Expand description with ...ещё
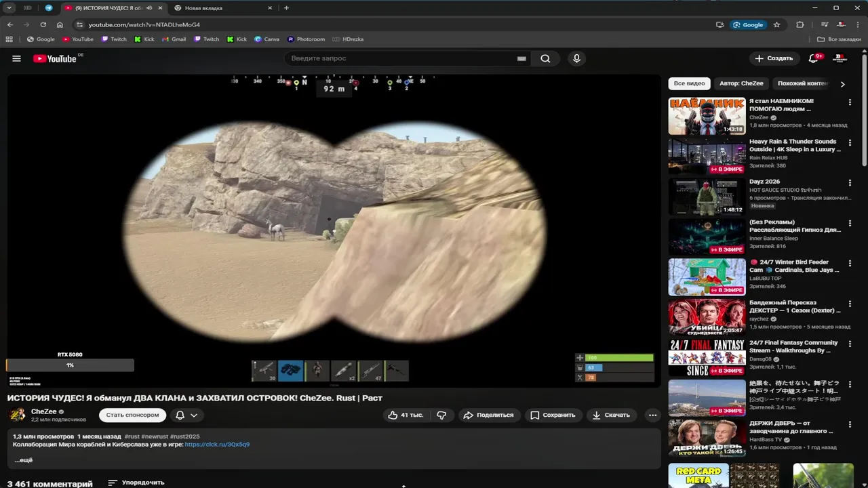 (x=23, y=460)
